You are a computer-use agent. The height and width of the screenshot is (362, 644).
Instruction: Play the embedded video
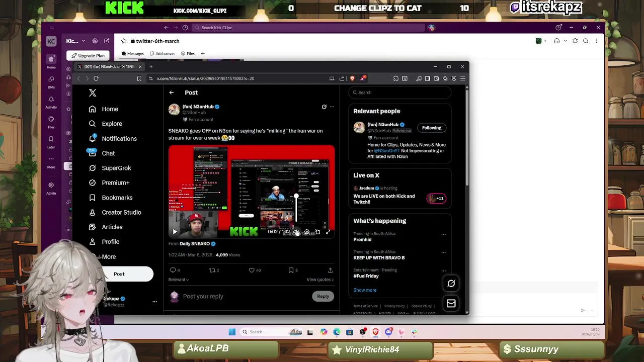coord(175,232)
